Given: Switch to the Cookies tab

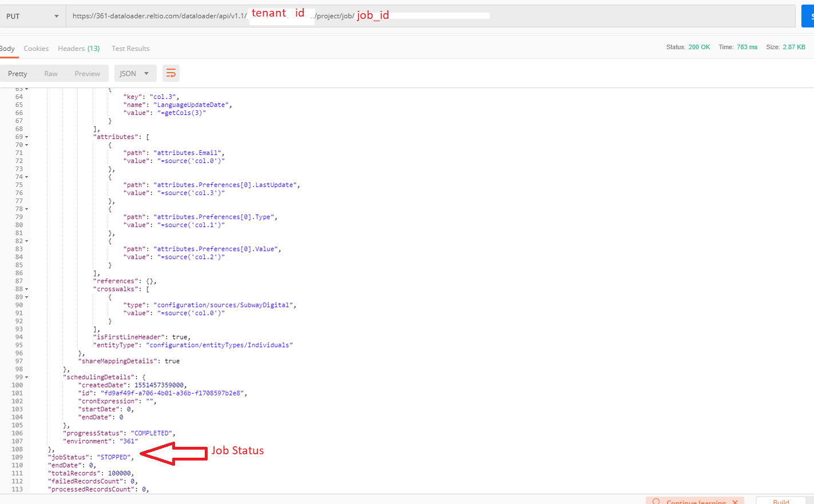Looking at the screenshot, I should [x=36, y=49].
